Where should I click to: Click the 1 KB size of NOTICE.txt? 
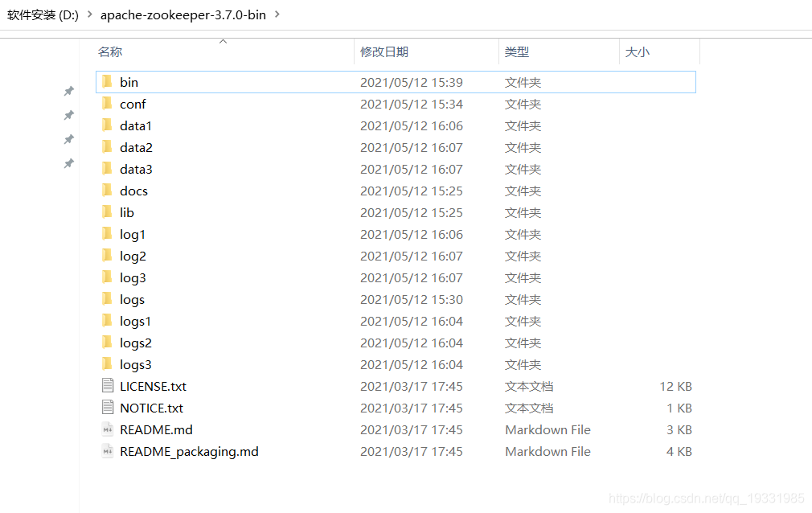(679, 408)
